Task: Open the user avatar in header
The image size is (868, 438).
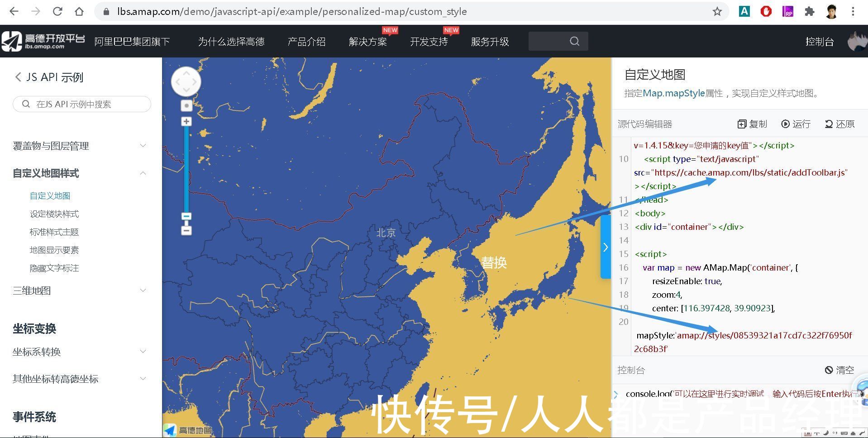Action: [857, 41]
